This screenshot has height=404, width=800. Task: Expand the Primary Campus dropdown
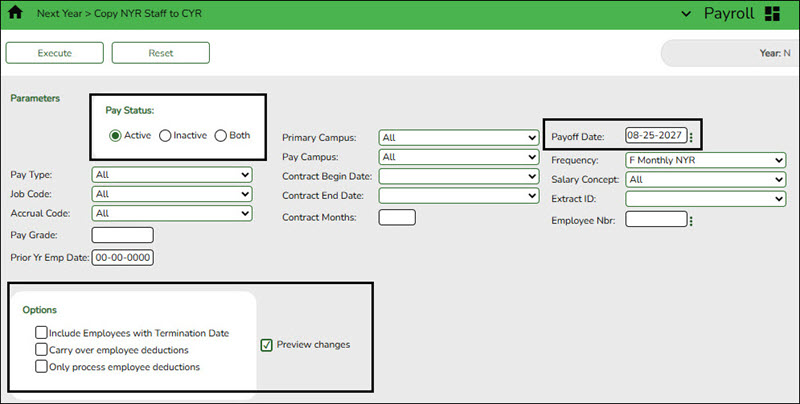[x=459, y=138]
